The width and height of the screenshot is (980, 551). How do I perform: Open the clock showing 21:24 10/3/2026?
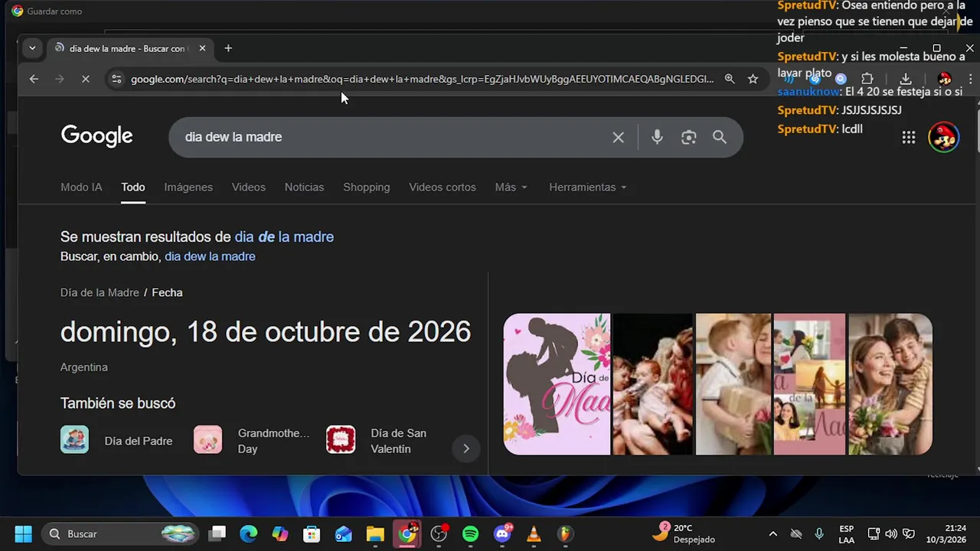[x=946, y=533]
